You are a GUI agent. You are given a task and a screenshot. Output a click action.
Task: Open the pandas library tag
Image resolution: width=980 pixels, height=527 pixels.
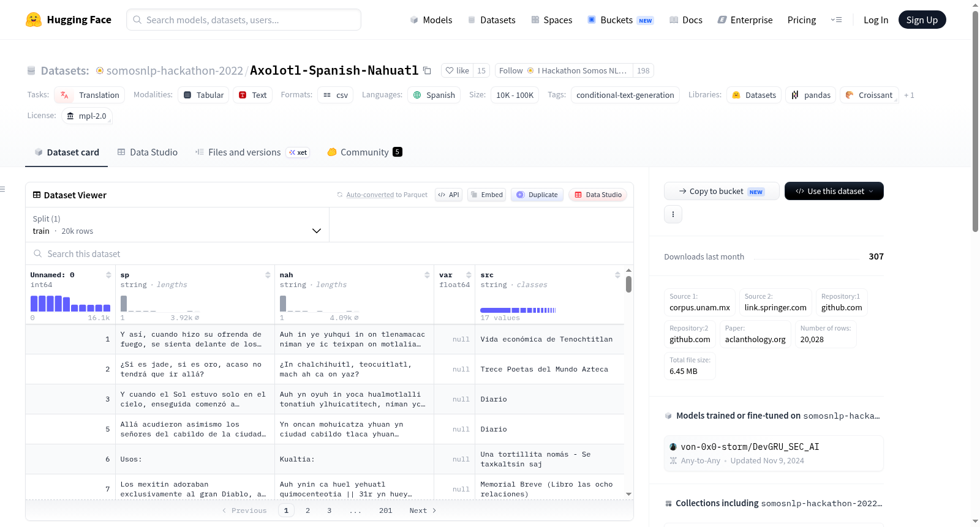(x=810, y=95)
